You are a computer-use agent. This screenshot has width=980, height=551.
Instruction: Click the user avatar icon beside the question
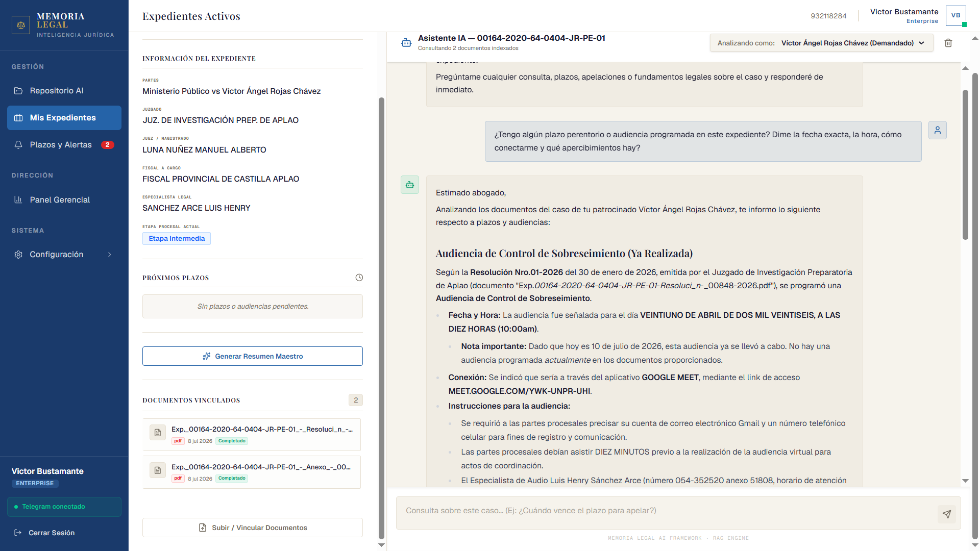pos(938,130)
